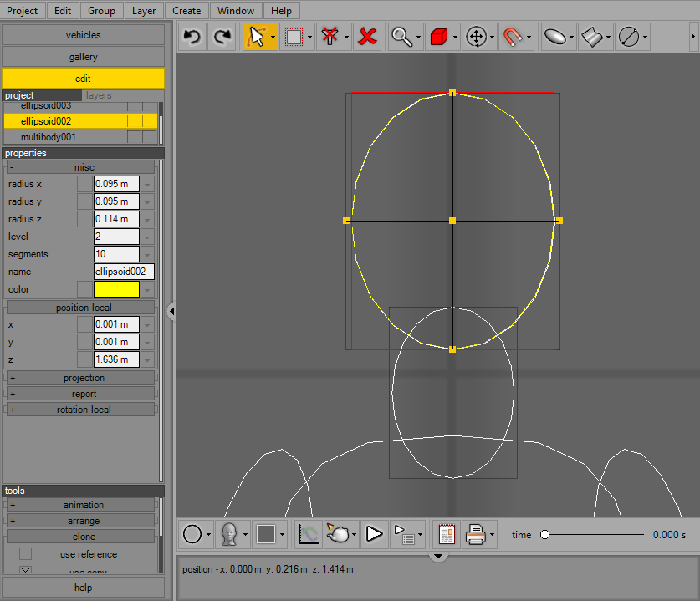
Task: Open the Help menu
Action: click(x=281, y=10)
